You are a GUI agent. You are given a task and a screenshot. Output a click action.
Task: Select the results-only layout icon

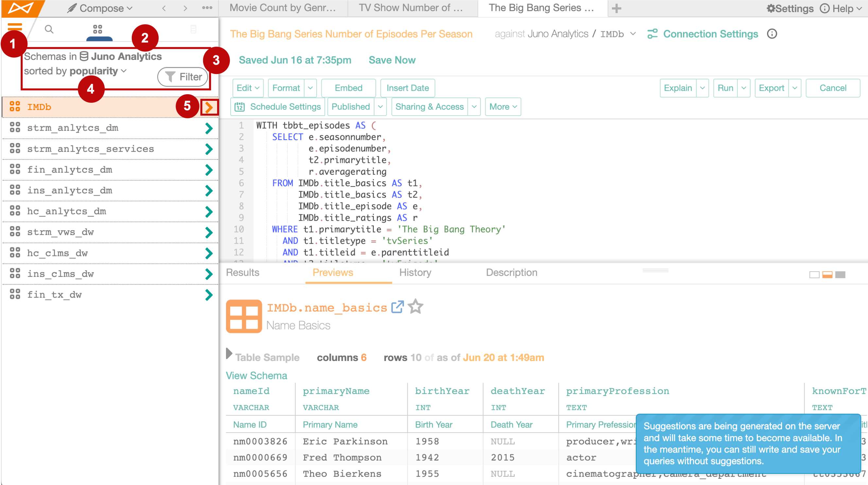[x=841, y=275]
